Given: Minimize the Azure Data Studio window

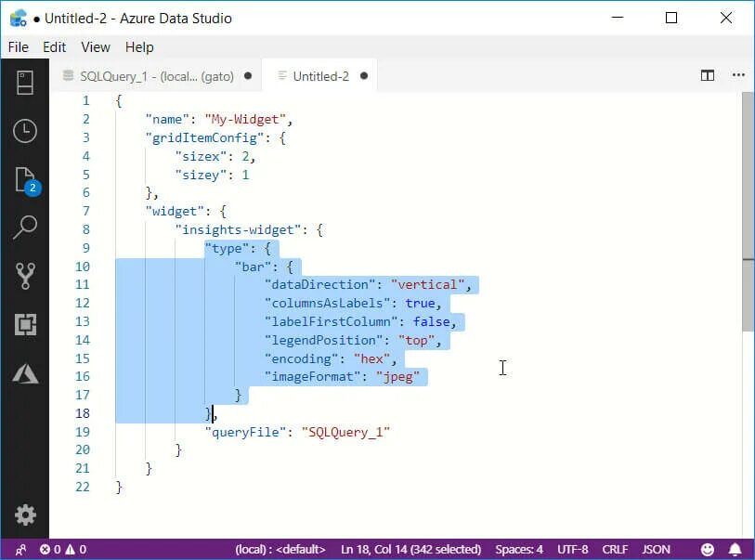Looking at the screenshot, I should (618, 18).
